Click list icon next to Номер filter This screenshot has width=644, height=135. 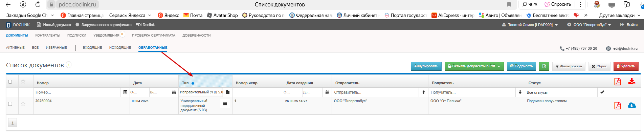125,92
